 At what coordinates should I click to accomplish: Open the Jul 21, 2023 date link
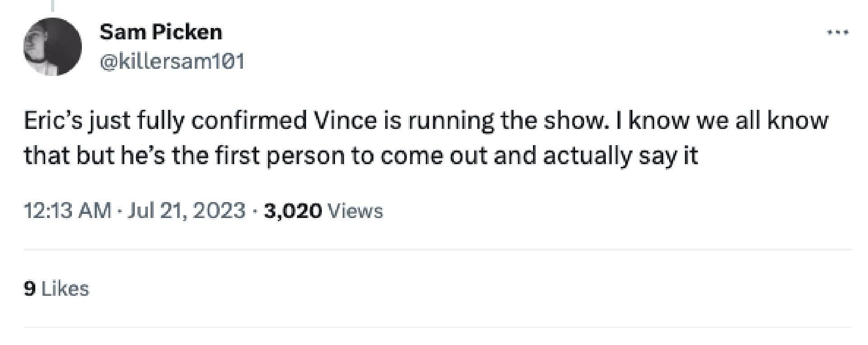click(x=187, y=211)
